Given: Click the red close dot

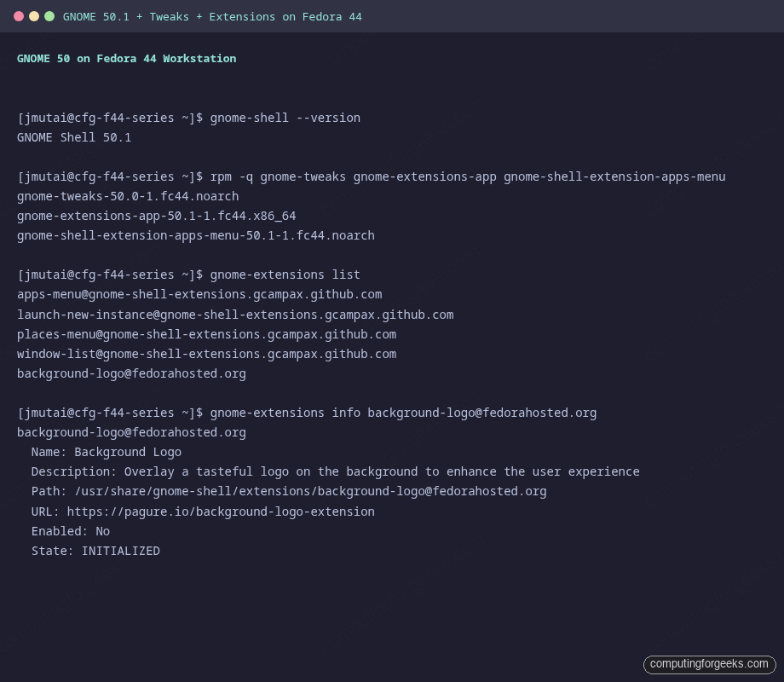Looking at the screenshot, I should pyautogui.click(x=19, y=16).
